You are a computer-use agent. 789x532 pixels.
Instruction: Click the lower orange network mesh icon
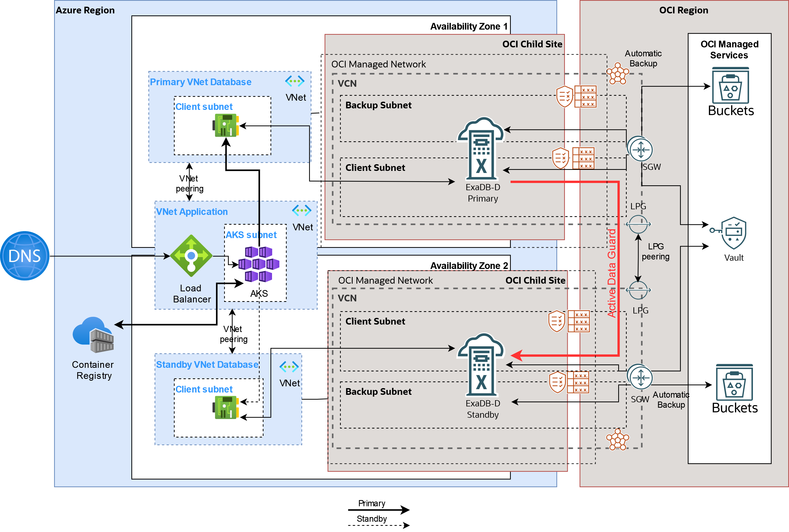point(617,439)
